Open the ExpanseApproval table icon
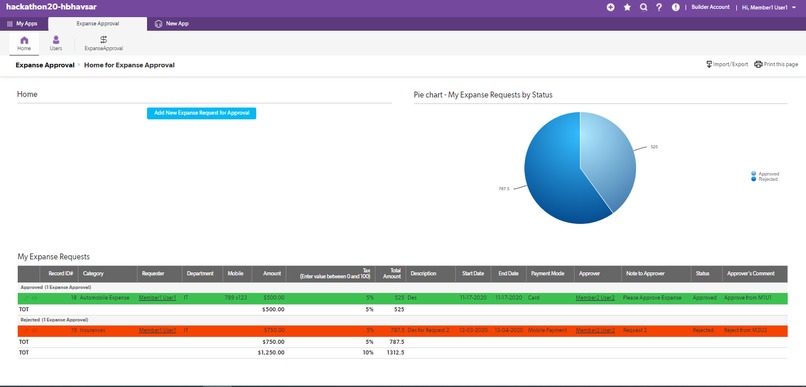The image size is (806, 387). coord(103,40)
